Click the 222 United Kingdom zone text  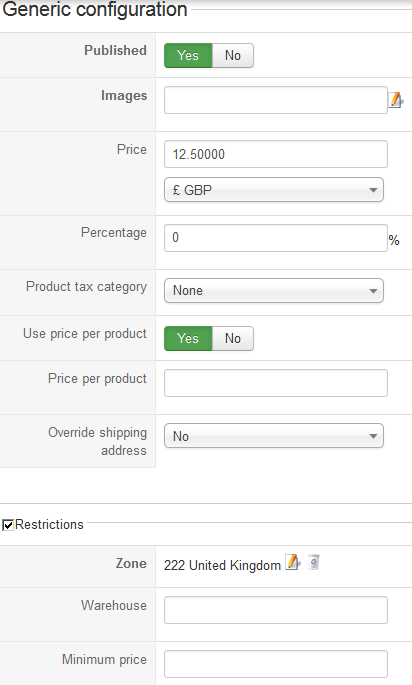click(222, 565)
